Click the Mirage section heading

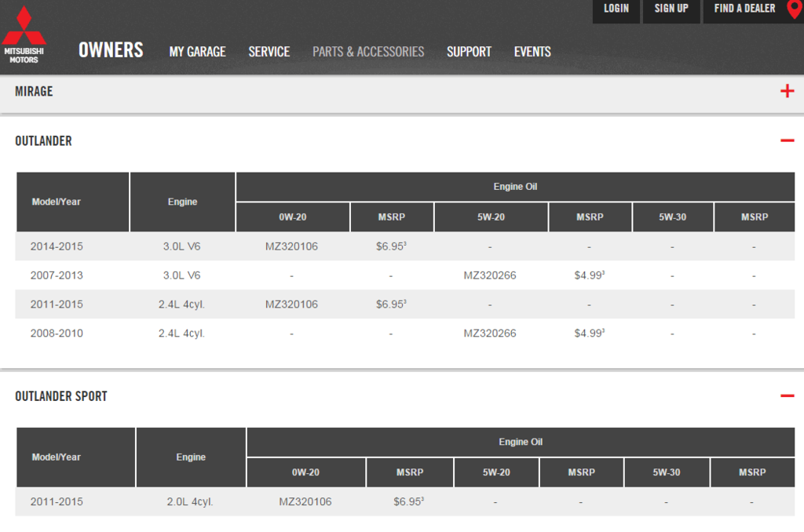34,91
